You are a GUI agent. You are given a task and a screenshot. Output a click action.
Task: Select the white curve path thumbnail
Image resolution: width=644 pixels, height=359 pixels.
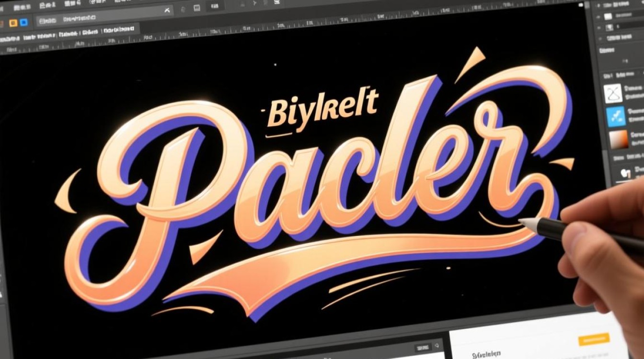pyautogui.click(x=613, y=93)
